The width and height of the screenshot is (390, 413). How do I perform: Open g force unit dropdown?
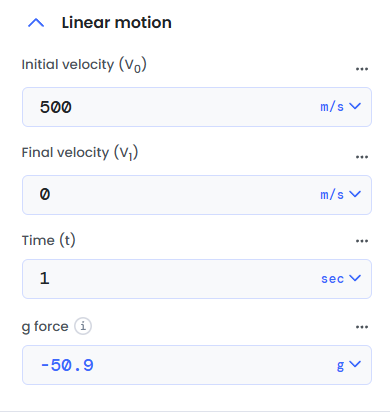pyautogui.click(x=348, y=365)
